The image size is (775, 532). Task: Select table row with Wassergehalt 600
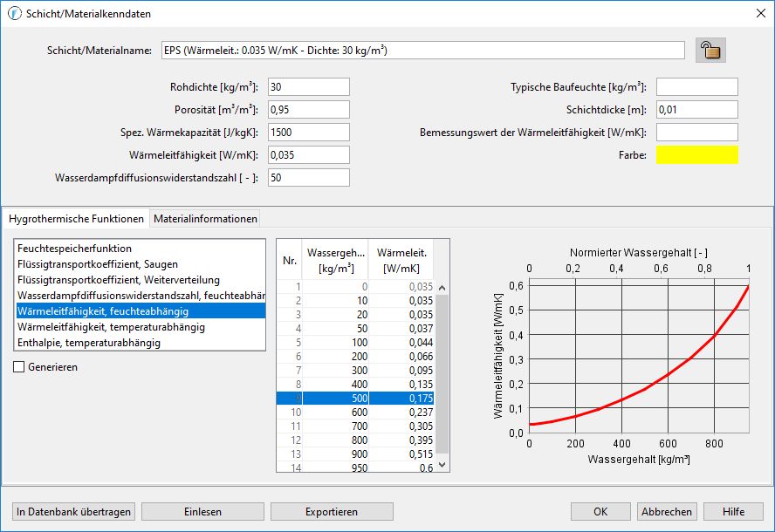click(x=358, y=413)
